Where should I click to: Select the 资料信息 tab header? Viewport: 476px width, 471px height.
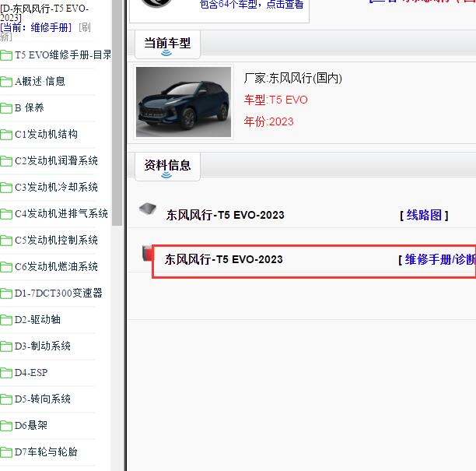167,167
